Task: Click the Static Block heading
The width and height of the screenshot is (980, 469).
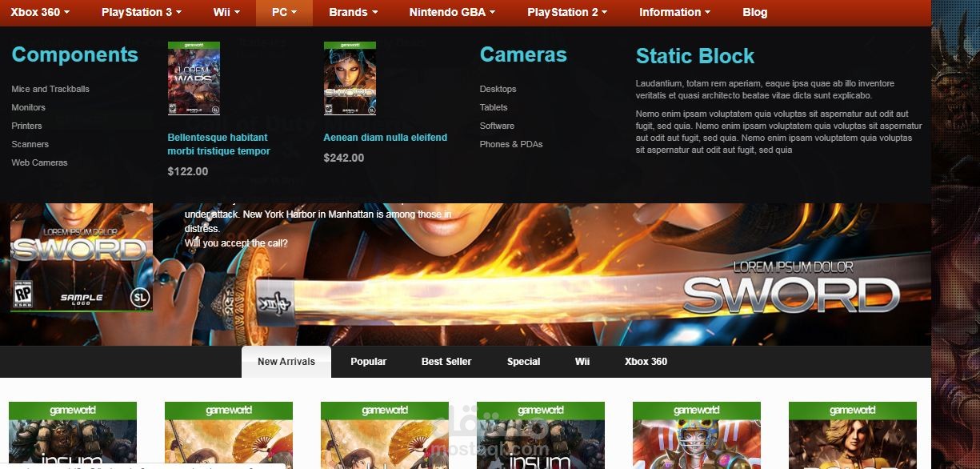Action: coord(694,56)
